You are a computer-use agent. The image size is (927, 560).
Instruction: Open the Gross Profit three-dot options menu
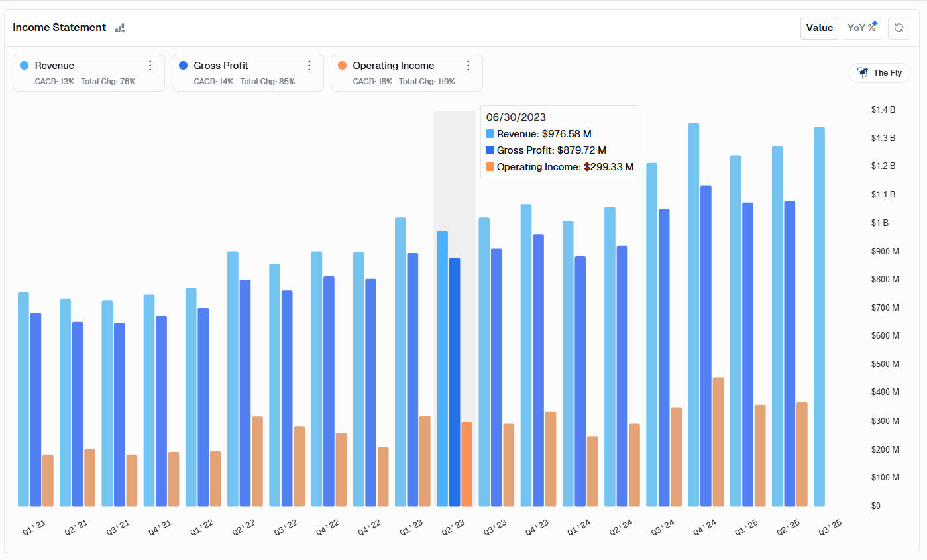coord(309,66)
